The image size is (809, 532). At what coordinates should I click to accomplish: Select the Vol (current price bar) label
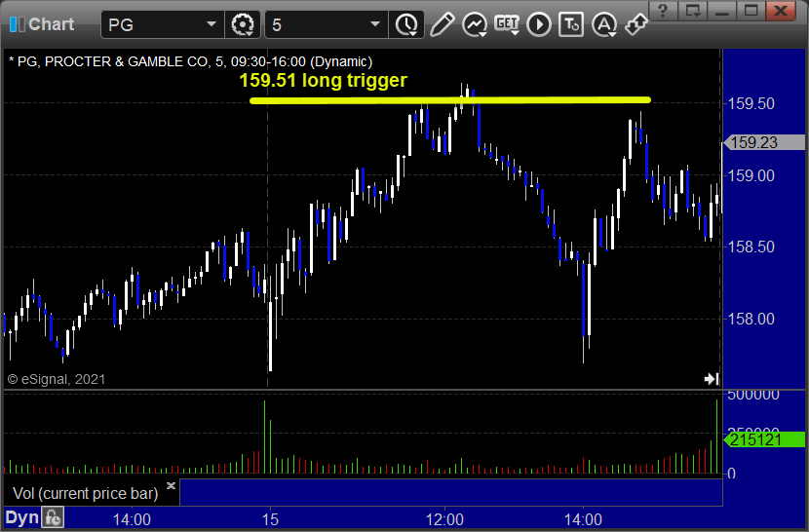click(85, 493)
